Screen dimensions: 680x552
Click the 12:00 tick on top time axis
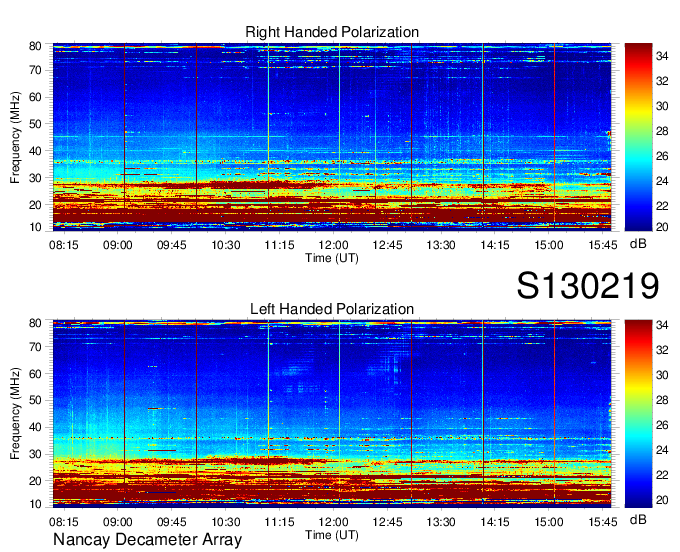tap(333, 245)
